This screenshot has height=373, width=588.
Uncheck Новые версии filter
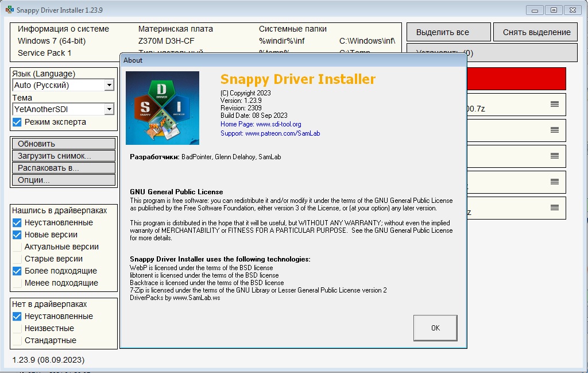coord(17,234)
